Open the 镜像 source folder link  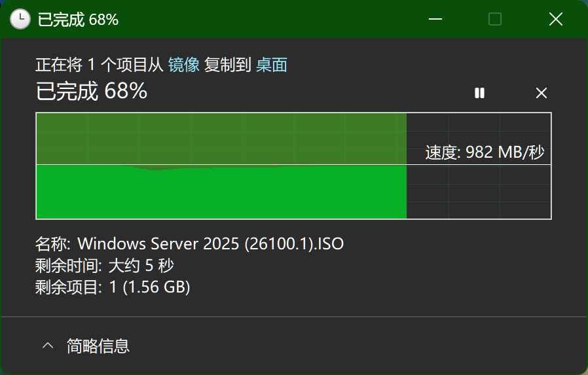tap(184, 65)
